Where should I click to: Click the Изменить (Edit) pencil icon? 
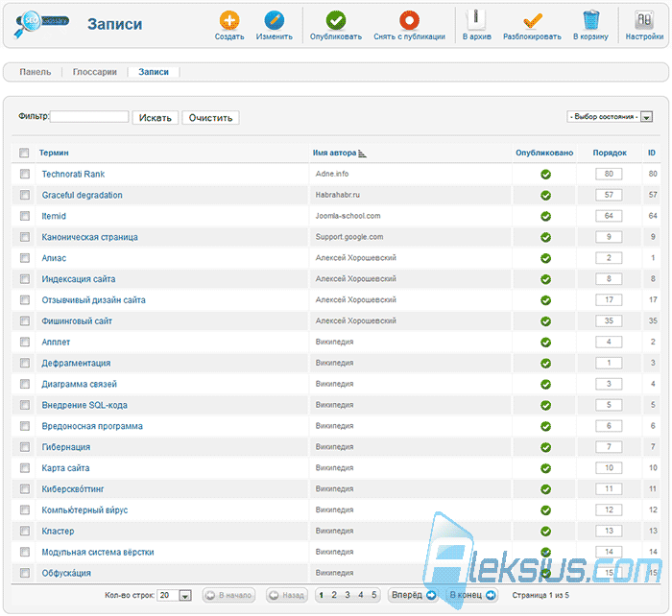275,20
